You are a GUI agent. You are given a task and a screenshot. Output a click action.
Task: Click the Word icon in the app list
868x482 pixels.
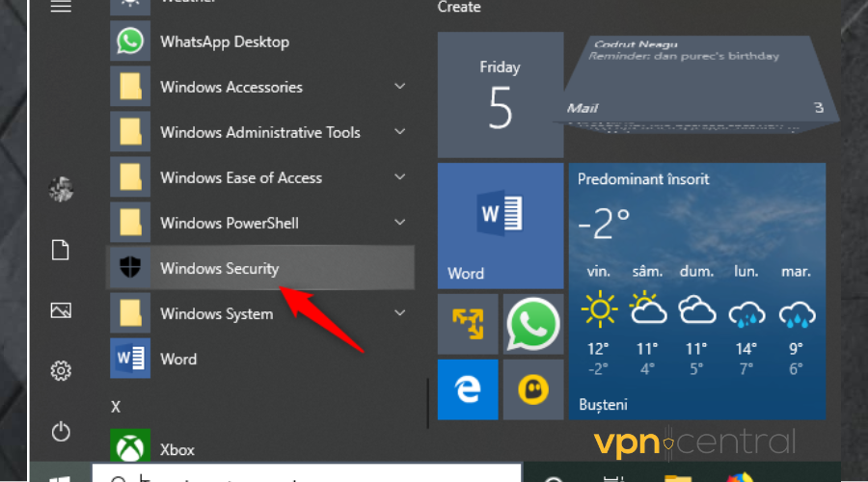coord(130,359)
